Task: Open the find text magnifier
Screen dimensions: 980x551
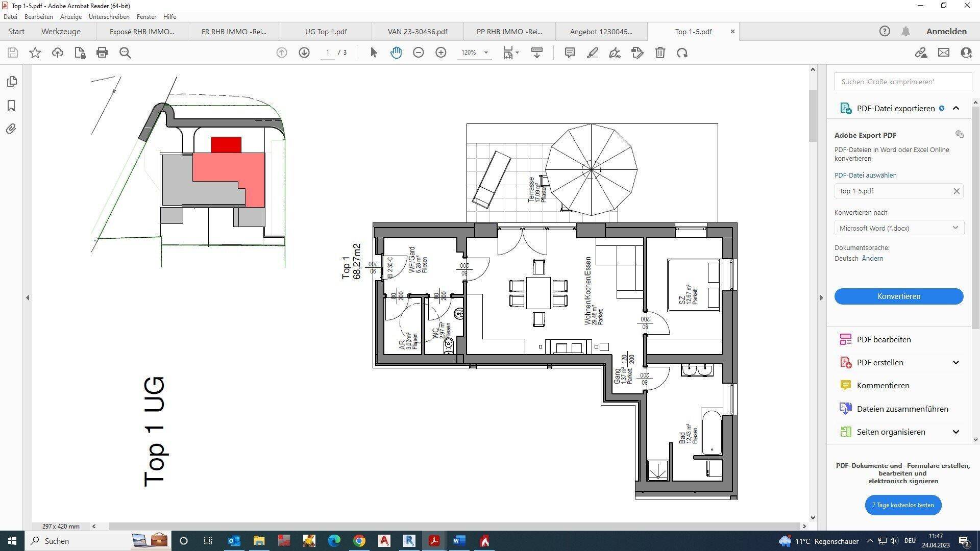Action: (125, 53)
